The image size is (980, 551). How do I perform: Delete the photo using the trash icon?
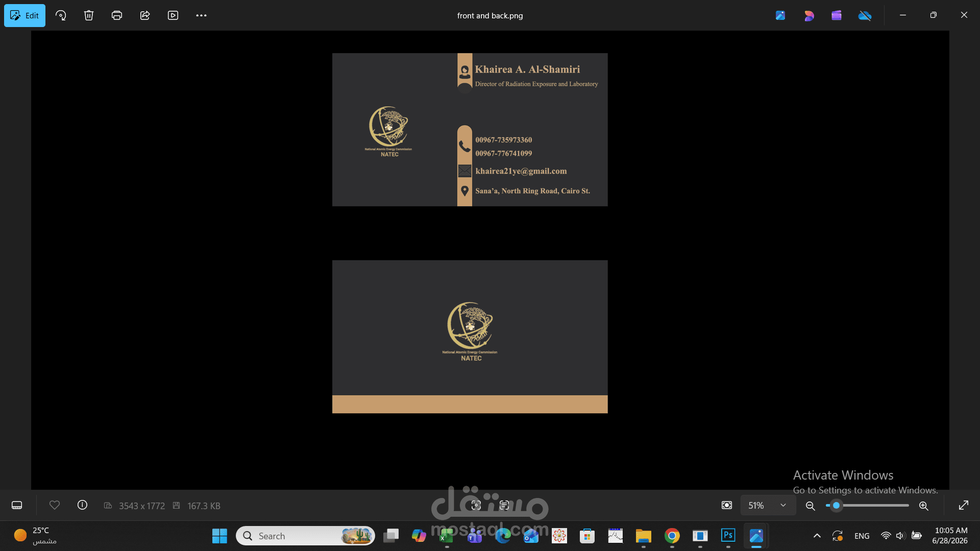point(89,15)
